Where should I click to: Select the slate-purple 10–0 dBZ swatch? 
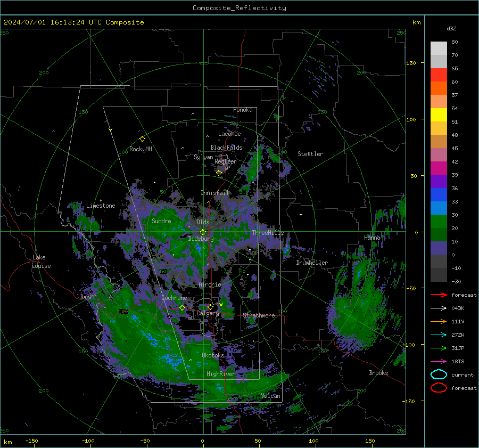[x=439, y=248]
